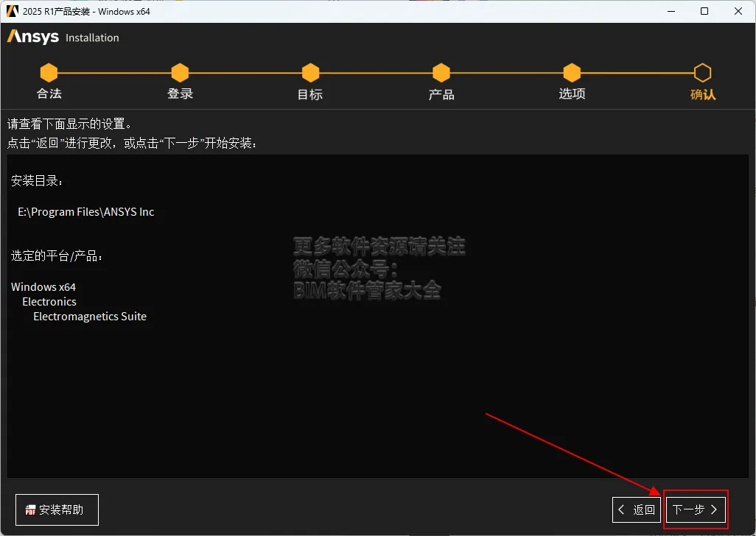This screenshot has height=536, width=756.
Task: Select the 目标 step hexagon
Action: (x=310, y=73)
